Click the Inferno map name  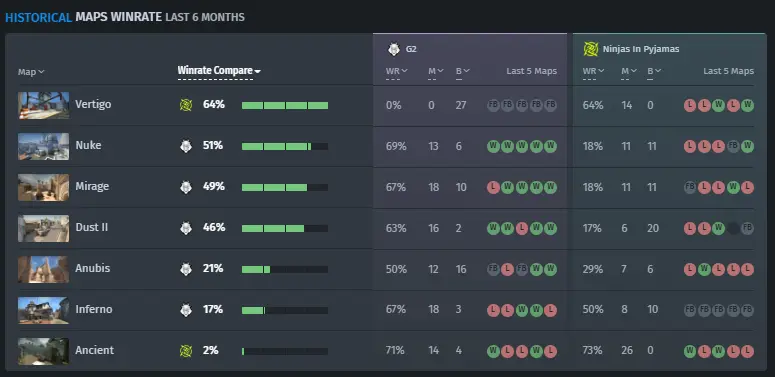click(93, 309)
